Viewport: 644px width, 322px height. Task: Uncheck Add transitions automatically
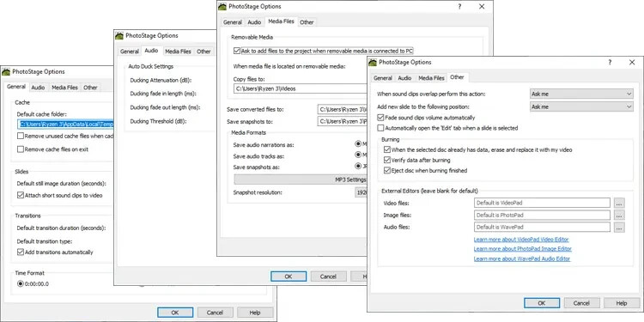21,252
